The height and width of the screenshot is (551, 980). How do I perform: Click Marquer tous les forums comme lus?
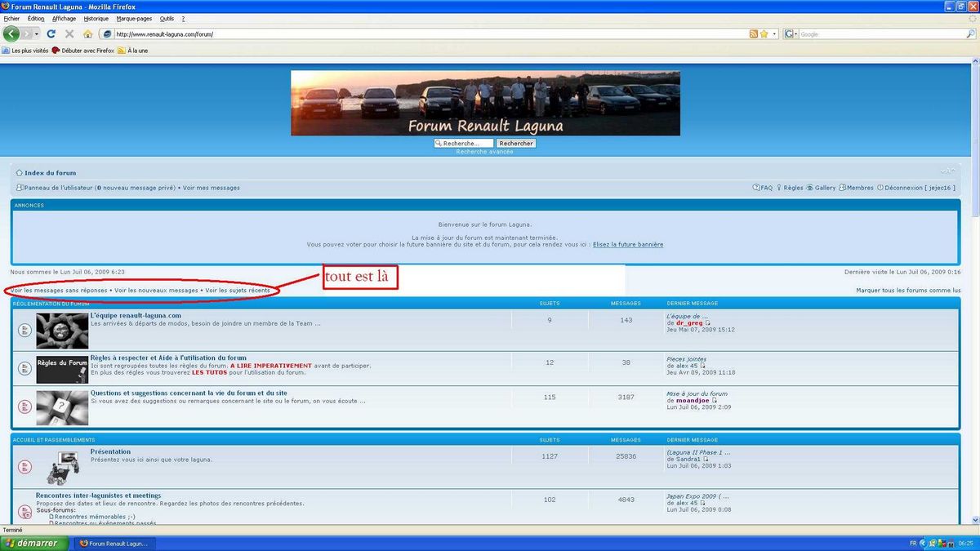(908, 290)
